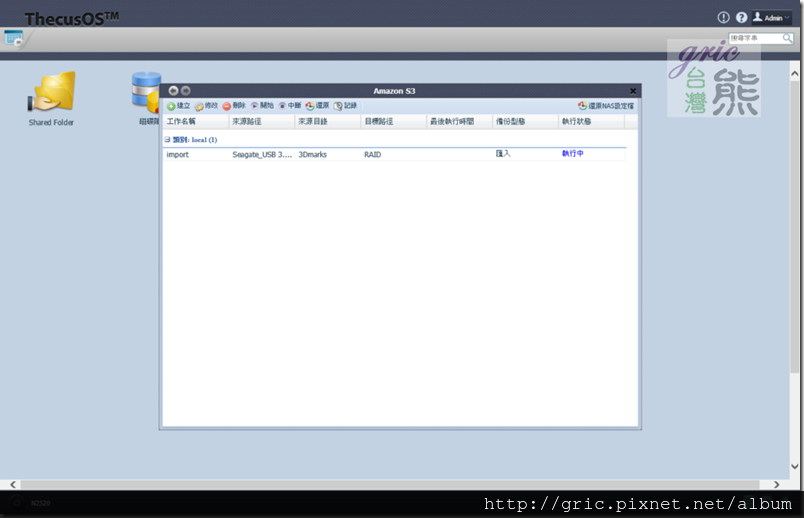804x518 pixels.
Task: Sort by the 執行狀態 column header
Action: click(592, 122)
